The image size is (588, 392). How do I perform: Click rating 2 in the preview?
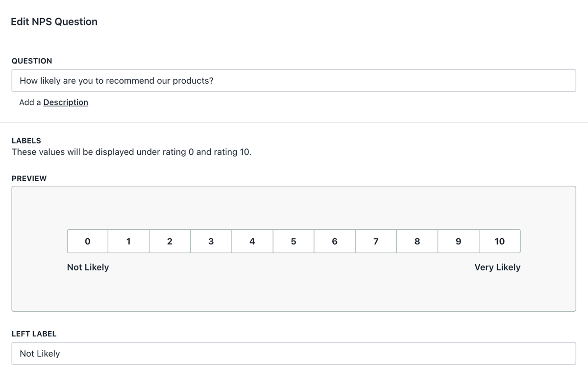pyautogui.click(x=170, y=241)
